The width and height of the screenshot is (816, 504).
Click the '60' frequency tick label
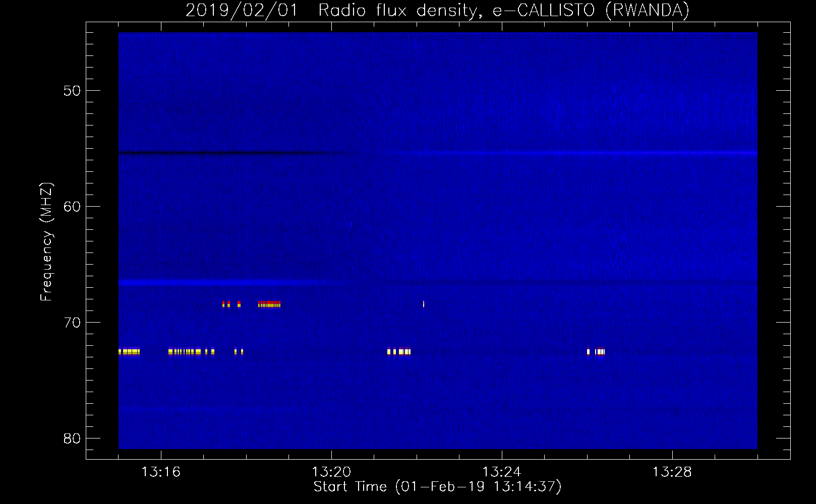click(72, 207)
